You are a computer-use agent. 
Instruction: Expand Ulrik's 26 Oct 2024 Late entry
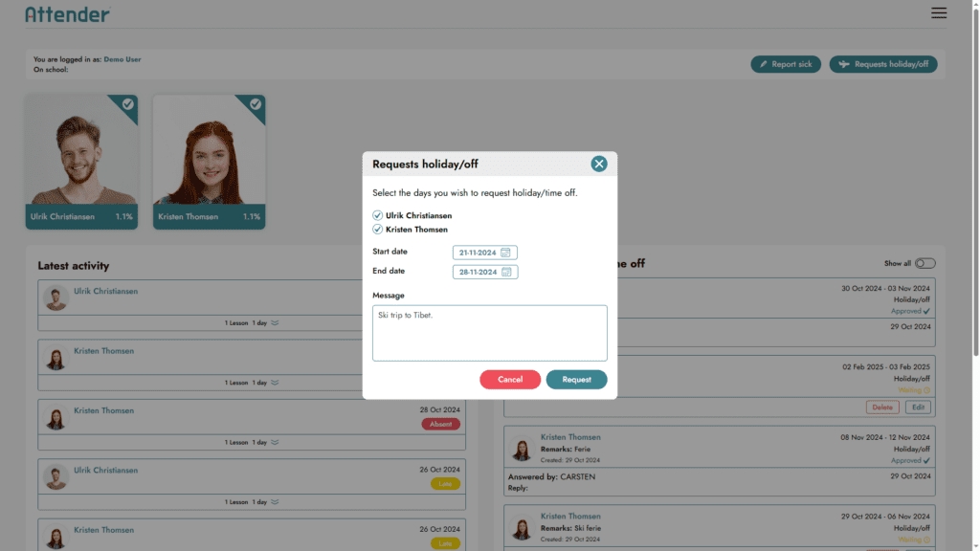tap(275, 502)
